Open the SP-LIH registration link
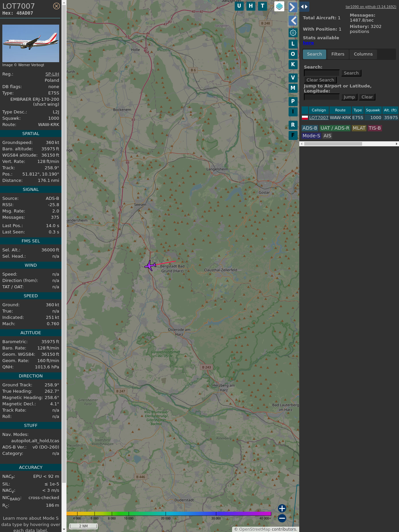The height and width of the screenshot is (532, 399). (x=52, y=74)
